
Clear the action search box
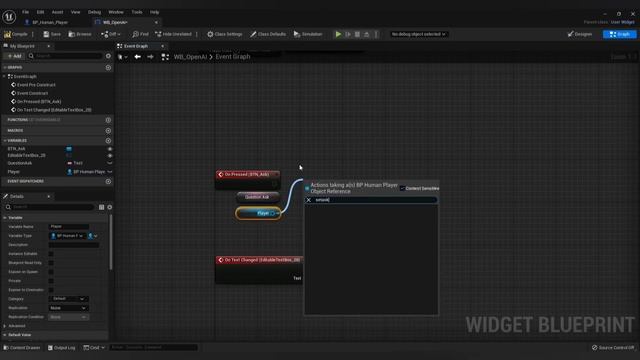[x=309, y=200]
